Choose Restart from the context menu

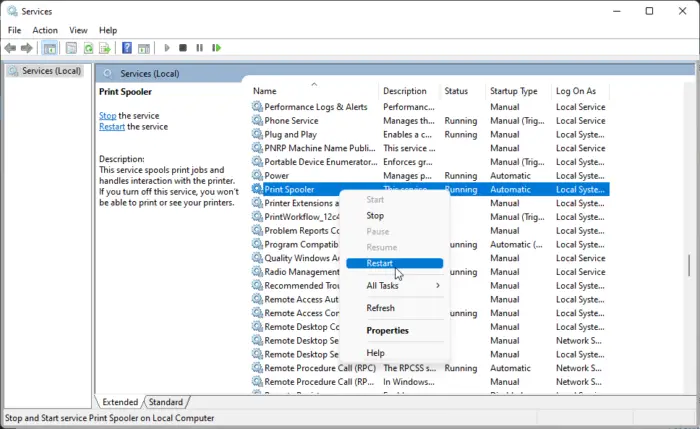(x=380, y=263)
